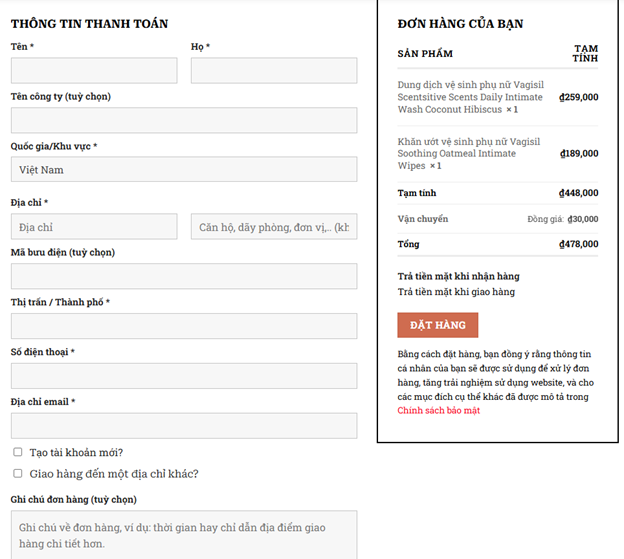This screenshot has width=624, height=559.
Task: Click the Tên first name field
Action: pyautogui.click(x=94, y=71)
